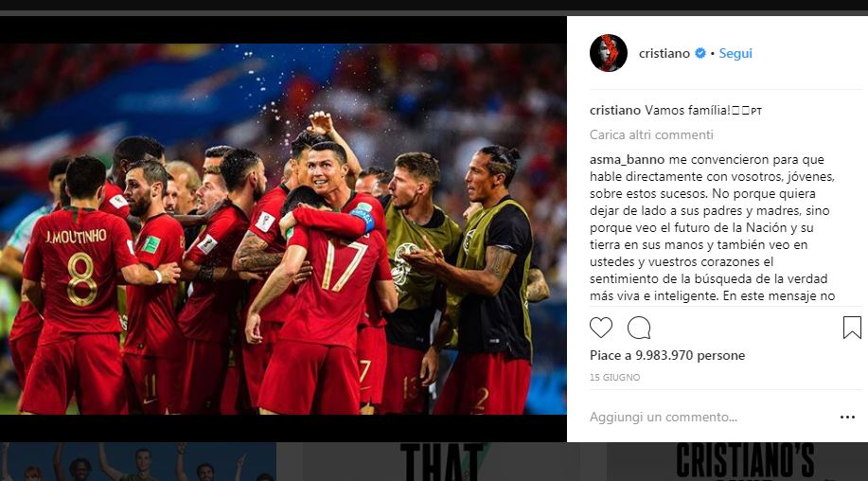The image size is (868, 481).
Task: Follow cristiano via Segui link
Action: point(735,53)
